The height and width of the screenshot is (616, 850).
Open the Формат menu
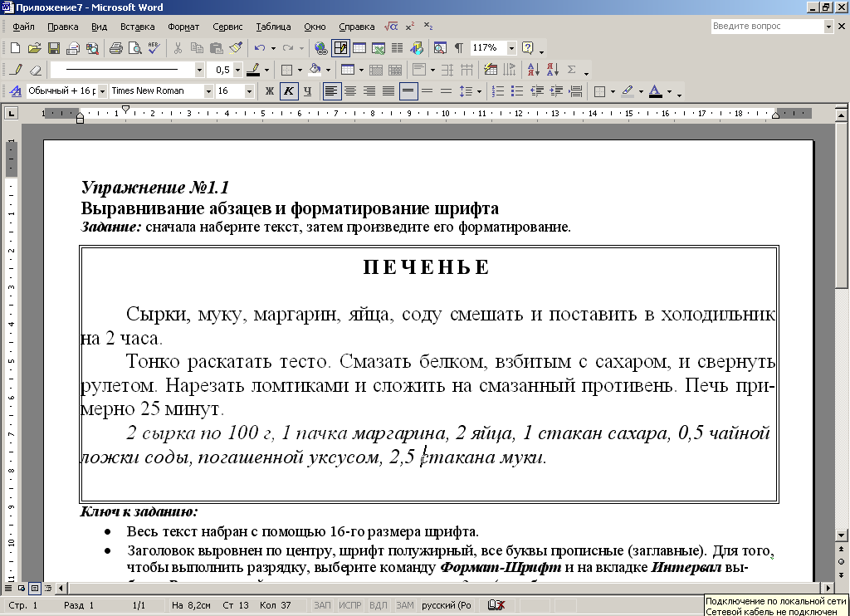pyautogui.click(x=183, y=27)
